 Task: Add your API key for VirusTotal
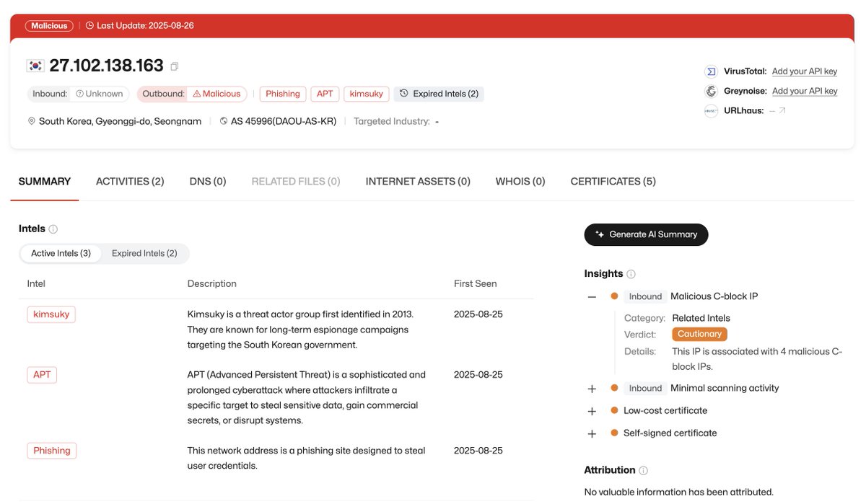tap(805, 71)
